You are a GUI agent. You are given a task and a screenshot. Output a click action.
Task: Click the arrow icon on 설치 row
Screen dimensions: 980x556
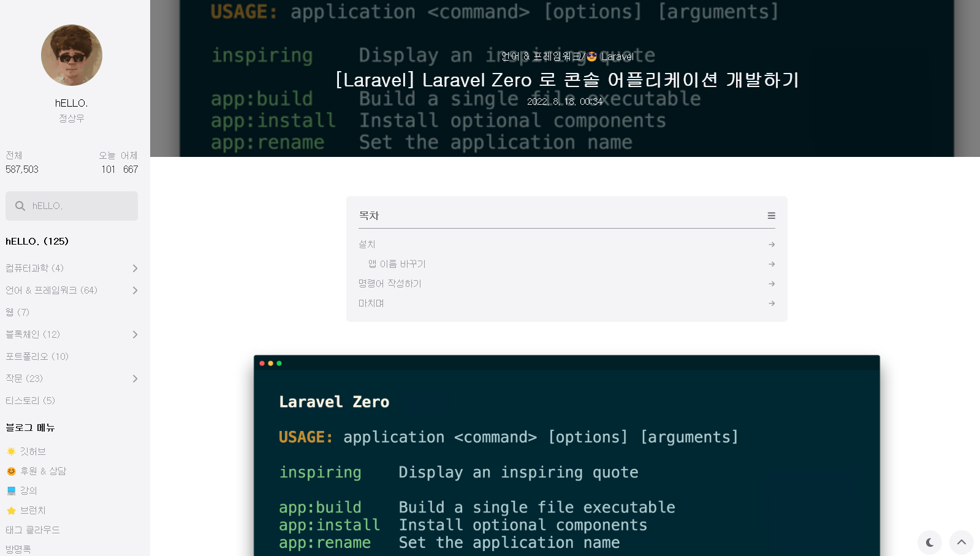coord(772,245)
